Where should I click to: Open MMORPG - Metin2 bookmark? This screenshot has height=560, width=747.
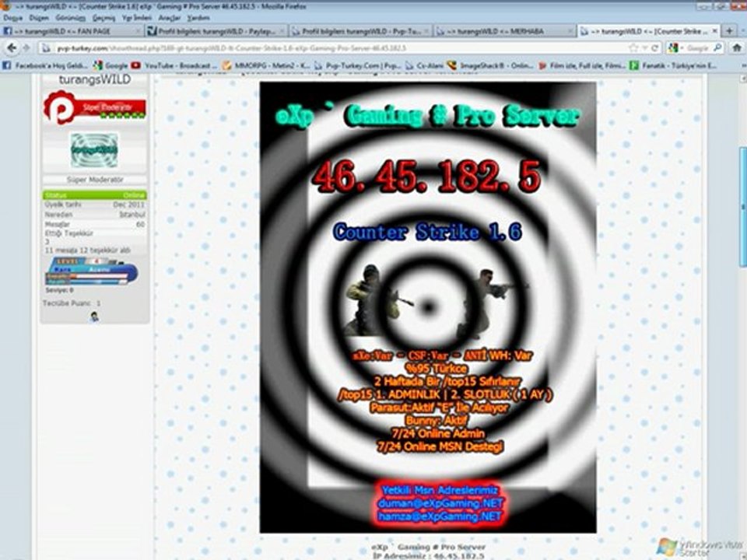(x=266, y=65)
